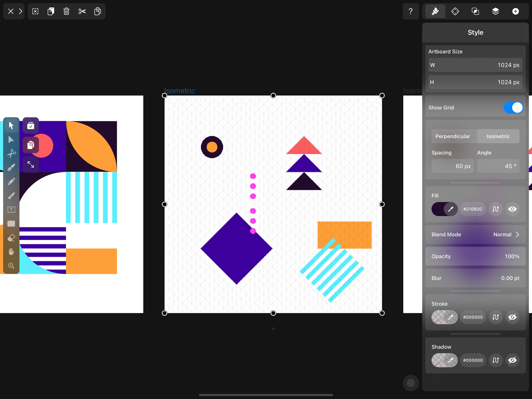Open the Arrange tab diamond icon
Image resolution: width=532 pixels, height=399 pixels.
coord(455,11)
